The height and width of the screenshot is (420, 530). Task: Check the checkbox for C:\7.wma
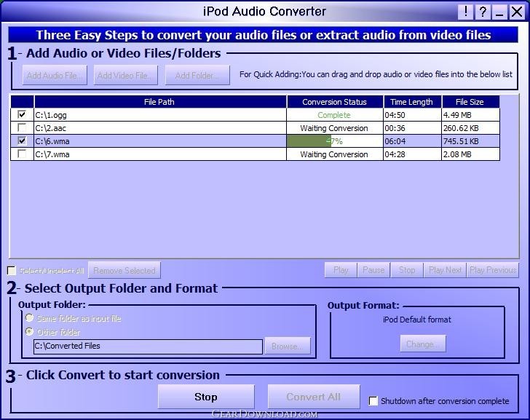coord(22,154)
